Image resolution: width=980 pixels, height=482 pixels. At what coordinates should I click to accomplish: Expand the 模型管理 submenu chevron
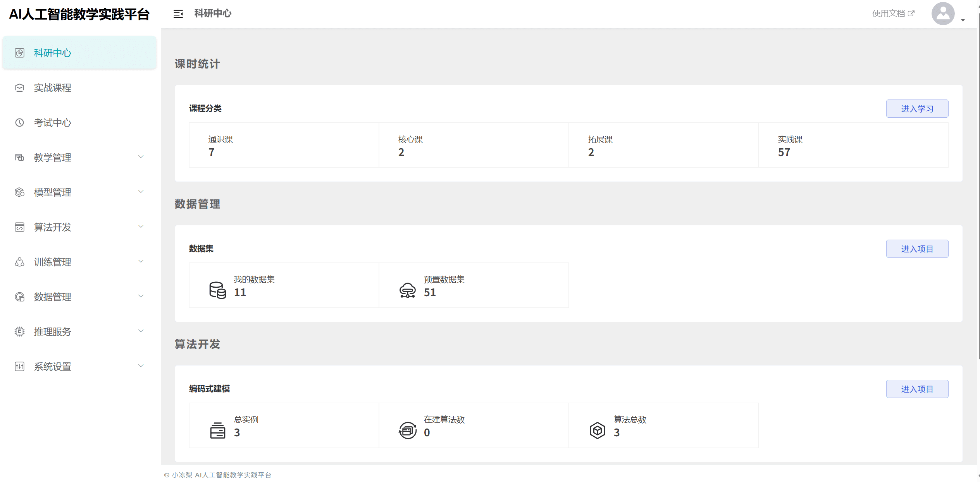click(x=141, y=192)
